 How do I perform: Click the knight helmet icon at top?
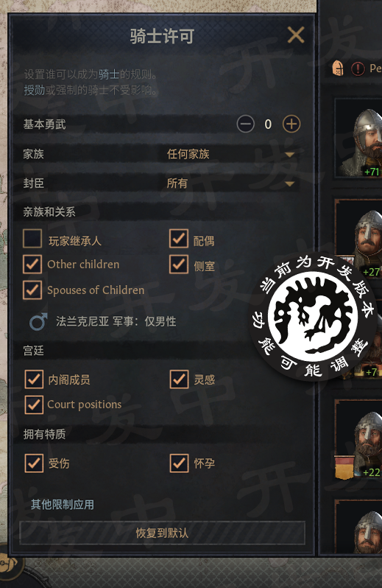click(338, 69)
